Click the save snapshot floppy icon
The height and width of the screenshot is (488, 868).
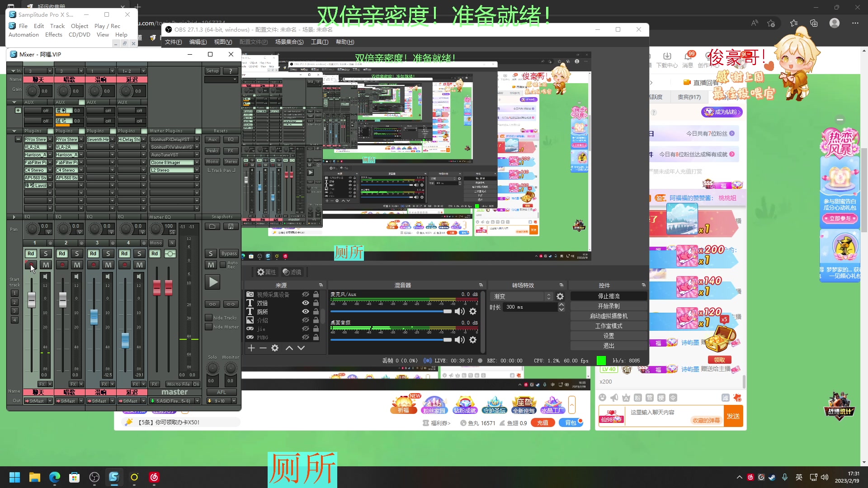click(x=231, y=226)
